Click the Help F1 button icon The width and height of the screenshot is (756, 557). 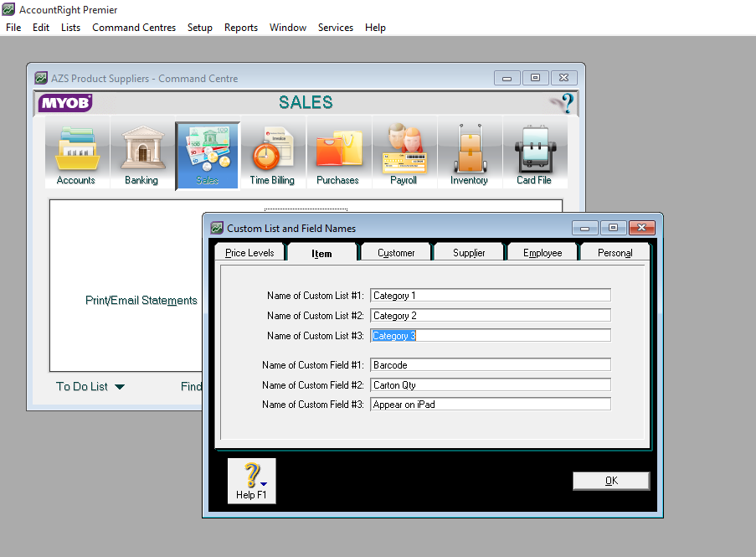(x=252, y=481)
